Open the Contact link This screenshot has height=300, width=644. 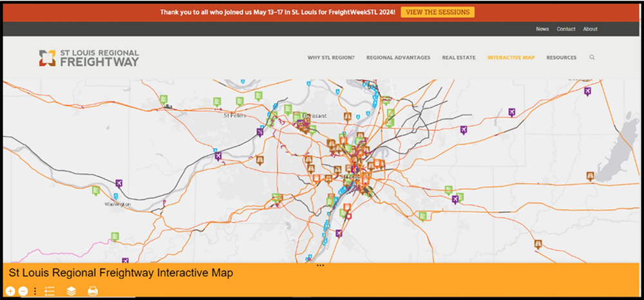(566, 29)
